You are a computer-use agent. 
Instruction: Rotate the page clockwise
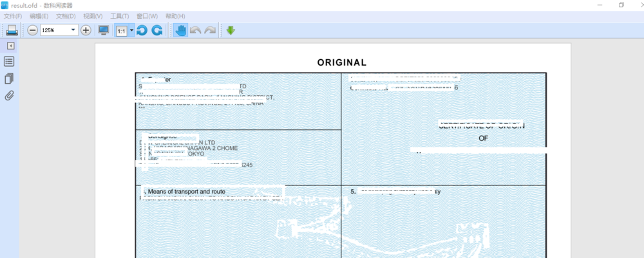tap(156, 30)
